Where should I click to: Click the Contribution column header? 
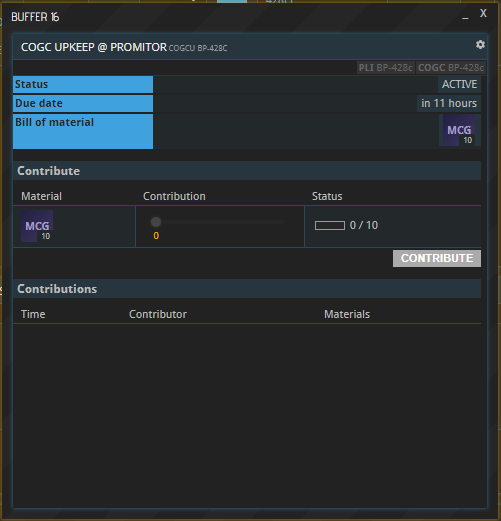174,196
